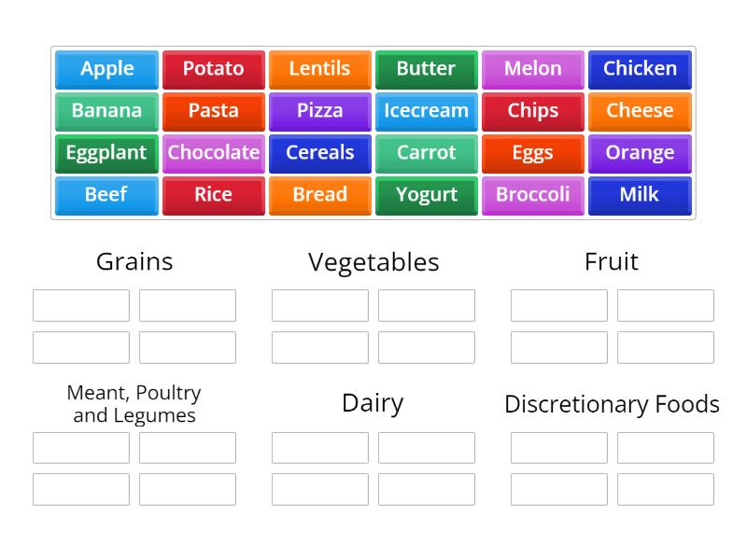Click the Chicken tile
The width and height of the screenshot is (747, 560).
640,68
